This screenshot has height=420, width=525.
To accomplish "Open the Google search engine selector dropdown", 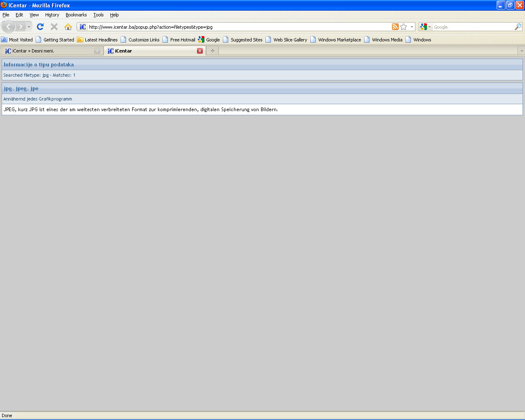I will click(x=425, y=27).
